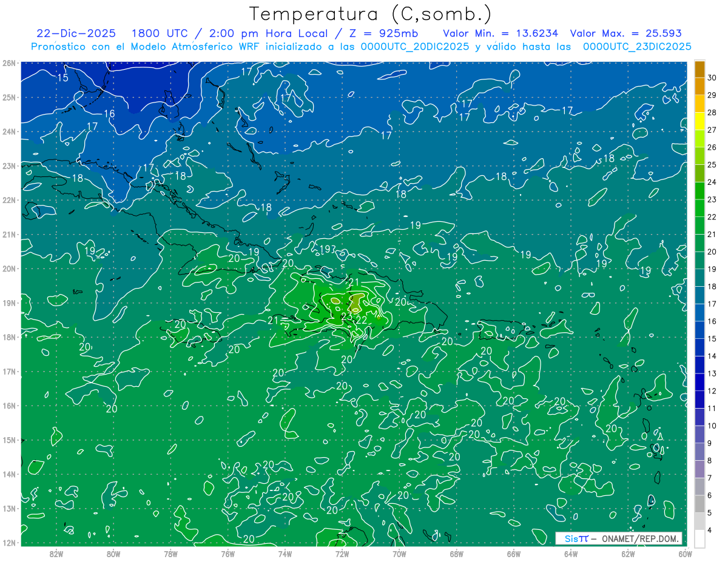Image resolution: width=728 pixels, height=562 pixels.
Task: Click the orange-brown swatch above legend 30
Action: 699,69
